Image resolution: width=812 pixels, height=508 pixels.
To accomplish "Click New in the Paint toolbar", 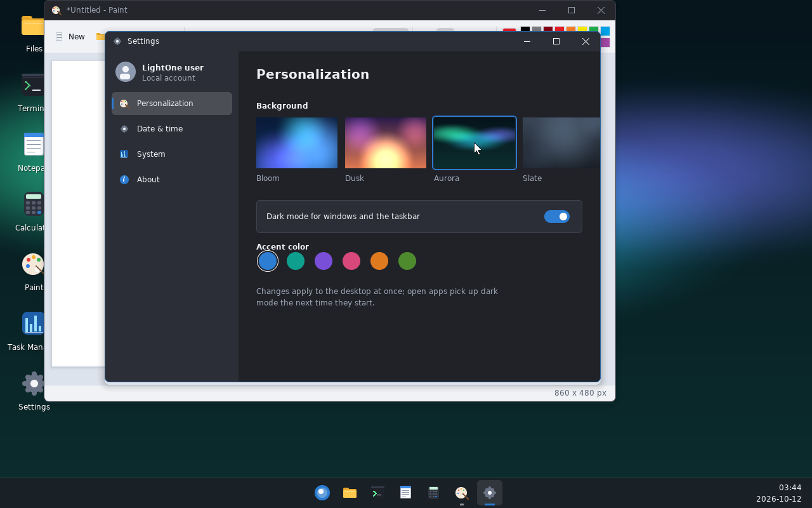I will (70, 37).
